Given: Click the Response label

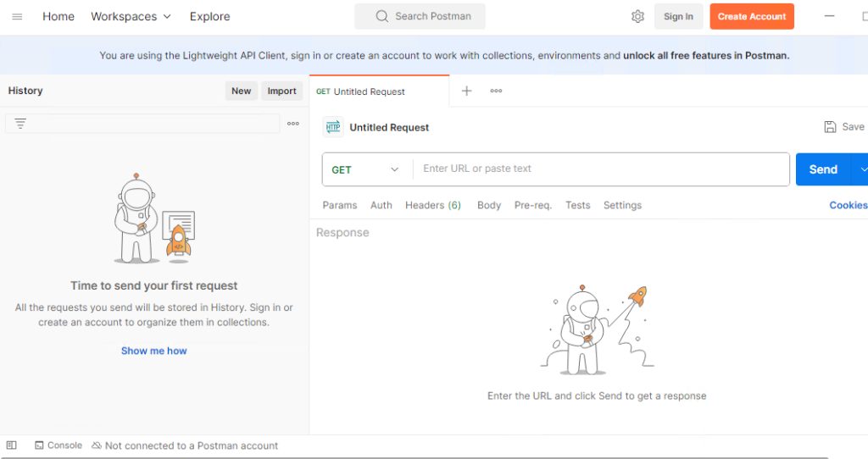Looking at the screenshot, I should click(x=342, y=233).
